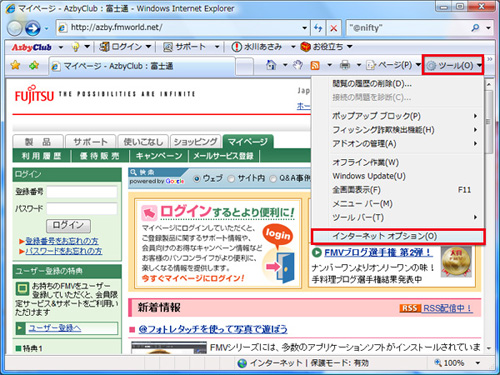This screenshot has height=375, width=500.
Task: Click the Fujitsu logo on the page
Action: coord(34,94)
